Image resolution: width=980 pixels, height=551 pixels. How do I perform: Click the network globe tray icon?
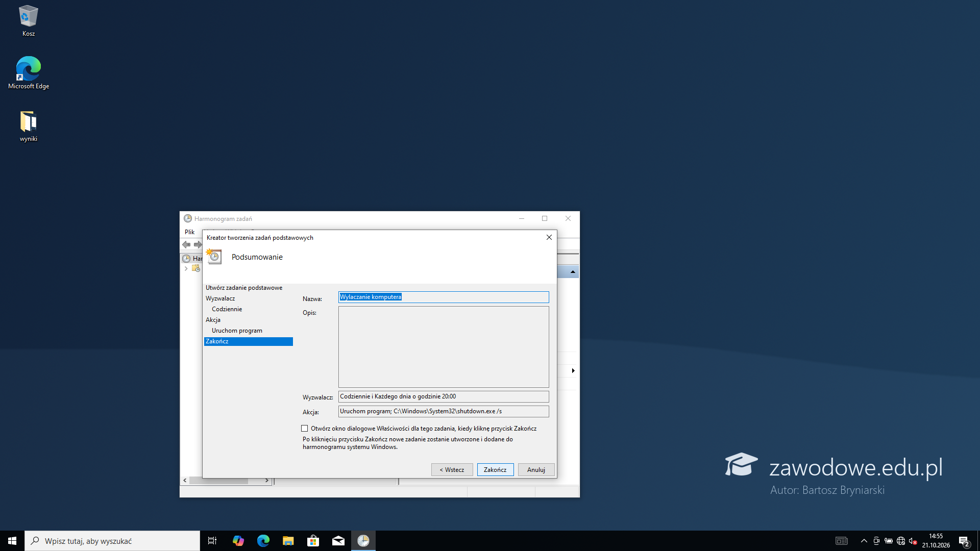coord(901,541)
